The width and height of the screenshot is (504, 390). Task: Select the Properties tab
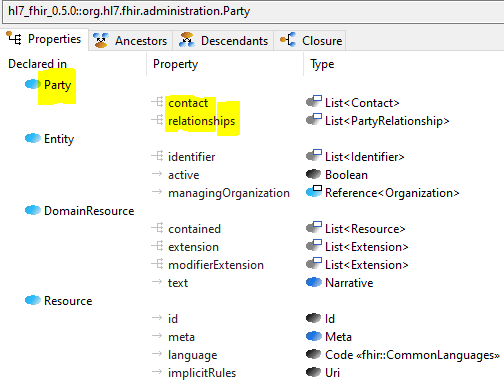[44, 39]
